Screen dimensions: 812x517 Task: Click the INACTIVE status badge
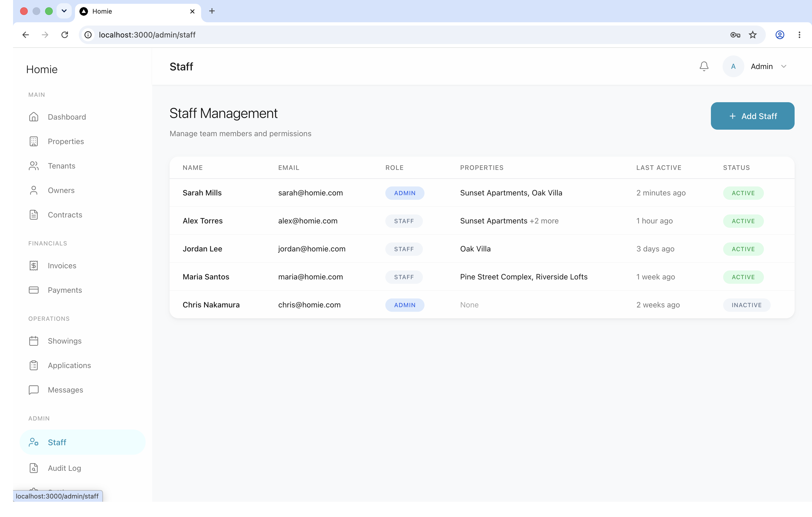click(747, 305)
